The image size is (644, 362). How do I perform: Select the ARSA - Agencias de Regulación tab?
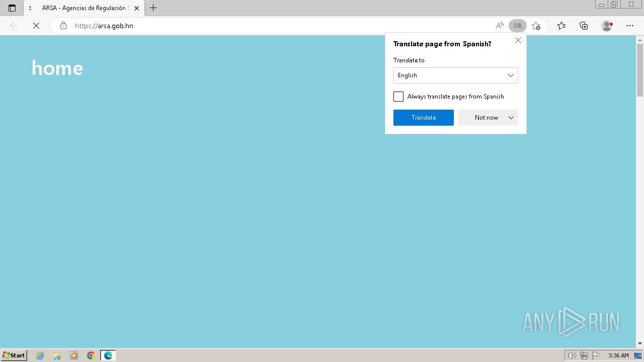click(x=83, y=8)
